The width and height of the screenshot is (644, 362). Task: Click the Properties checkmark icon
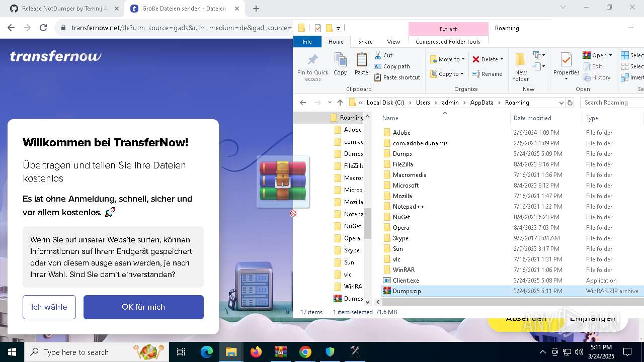click(566, 60)
